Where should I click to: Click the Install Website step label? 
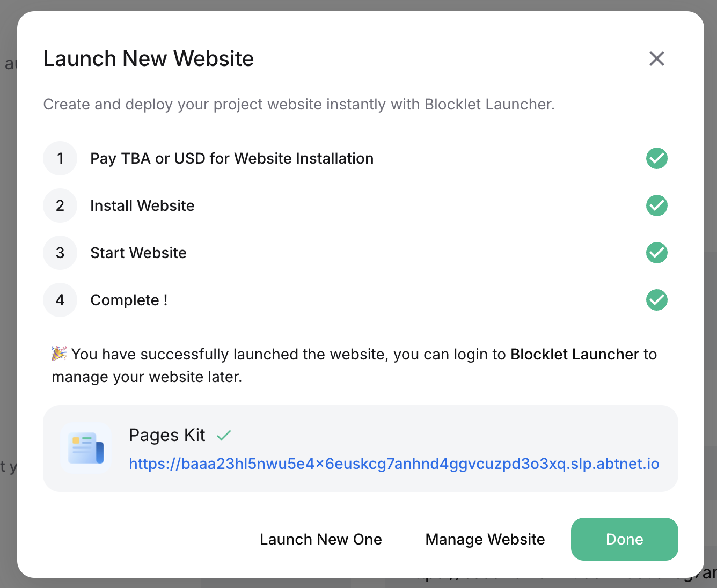(142, 205)
